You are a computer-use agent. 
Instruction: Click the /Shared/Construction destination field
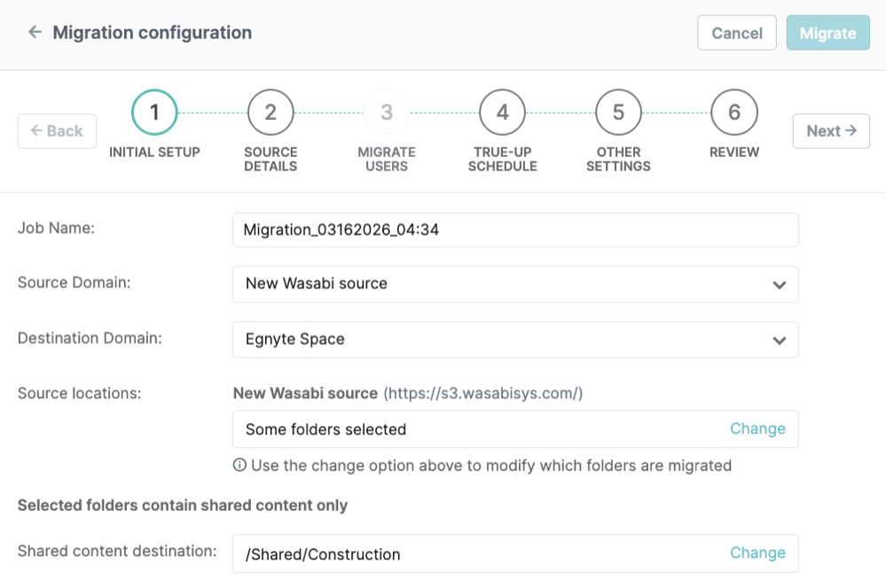[443, 553]
